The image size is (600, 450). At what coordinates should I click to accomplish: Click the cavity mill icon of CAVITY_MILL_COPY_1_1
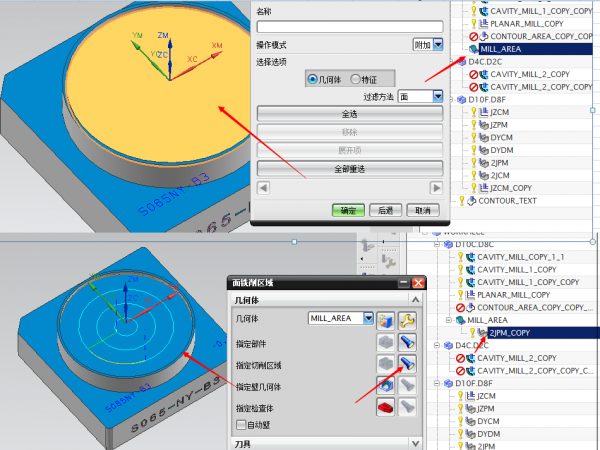471,257
